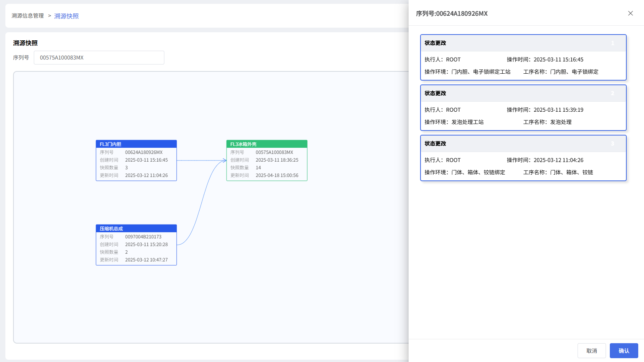
Task: Click operation time 2025-03-11 15:39:19
Action: point(558,110)
